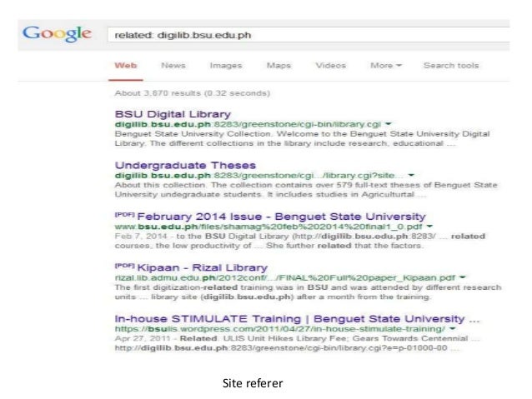The image size is (532, 399).
Task: Open In-house STIMULATE Training result
Action: (x=297, y=319)
